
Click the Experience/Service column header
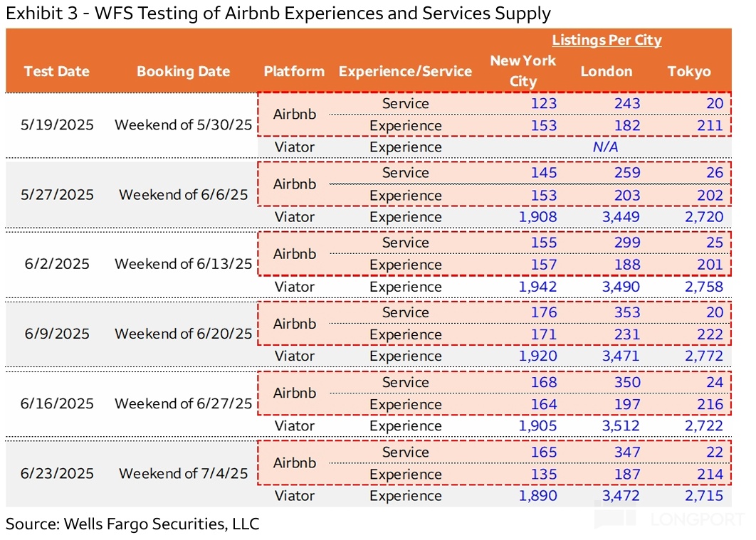click(405, 71)
